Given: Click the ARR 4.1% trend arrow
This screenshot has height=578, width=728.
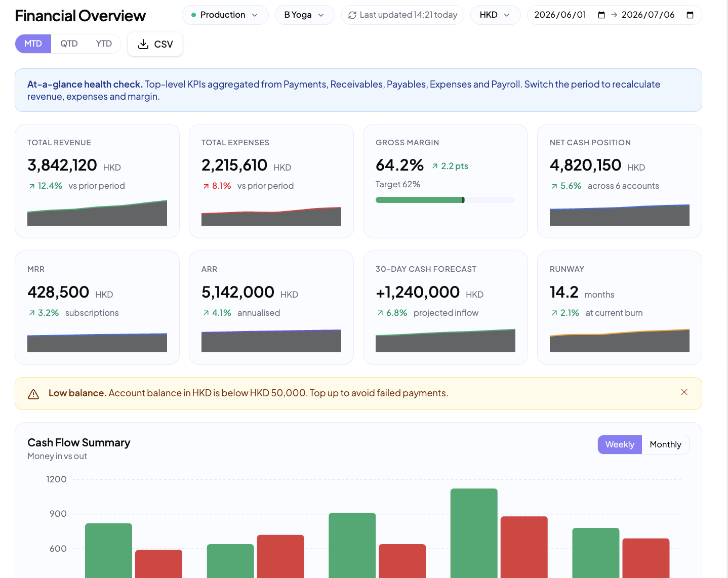Looking at the screenshot, I should (206, 313).
